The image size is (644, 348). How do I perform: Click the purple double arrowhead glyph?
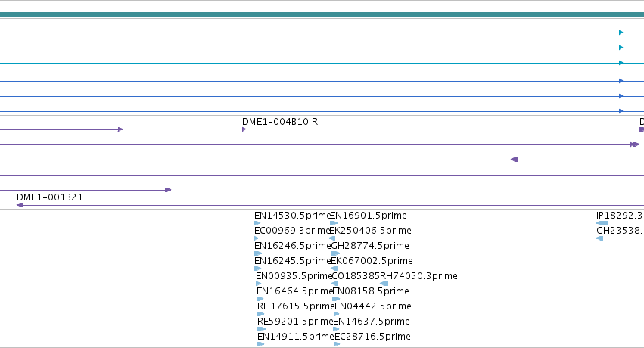tap(635, 144)
